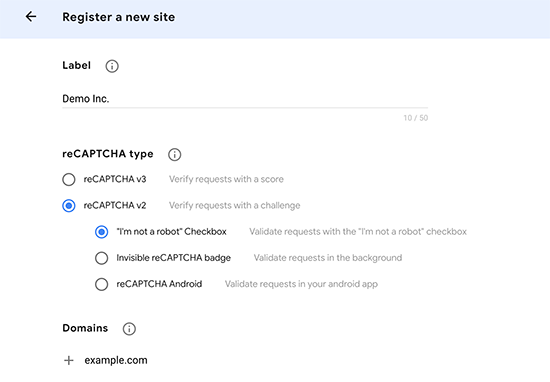Open the Label info icon

112,66
